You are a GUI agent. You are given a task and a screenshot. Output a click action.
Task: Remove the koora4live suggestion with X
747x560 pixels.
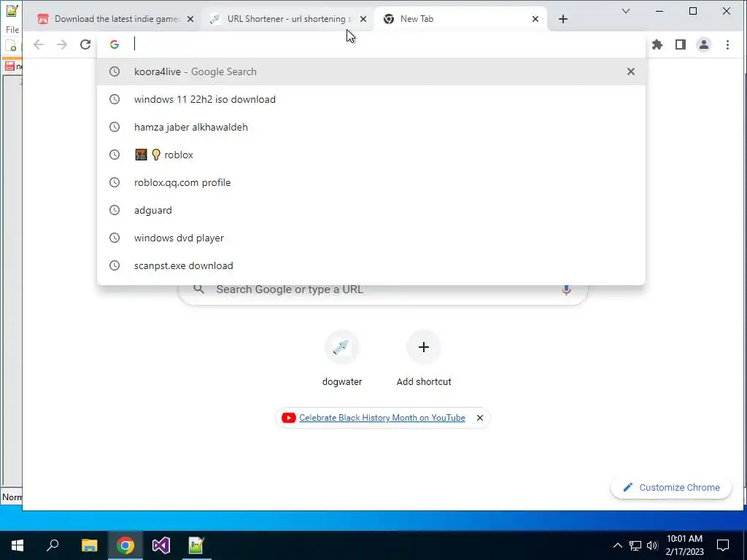pos(631,71)
